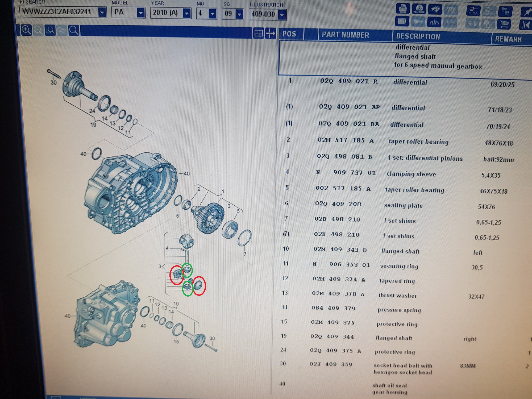This screenshot has height=399, width=532.
Task: Open the MODEL dropdown showing PA
Action: (x=141, y=13)
